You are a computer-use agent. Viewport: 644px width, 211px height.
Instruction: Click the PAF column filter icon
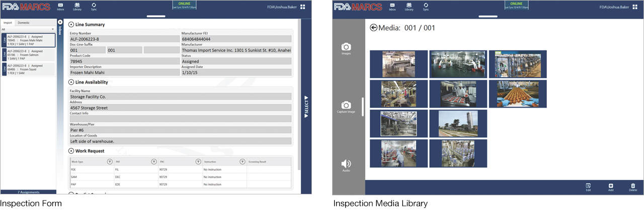point(154,162)
